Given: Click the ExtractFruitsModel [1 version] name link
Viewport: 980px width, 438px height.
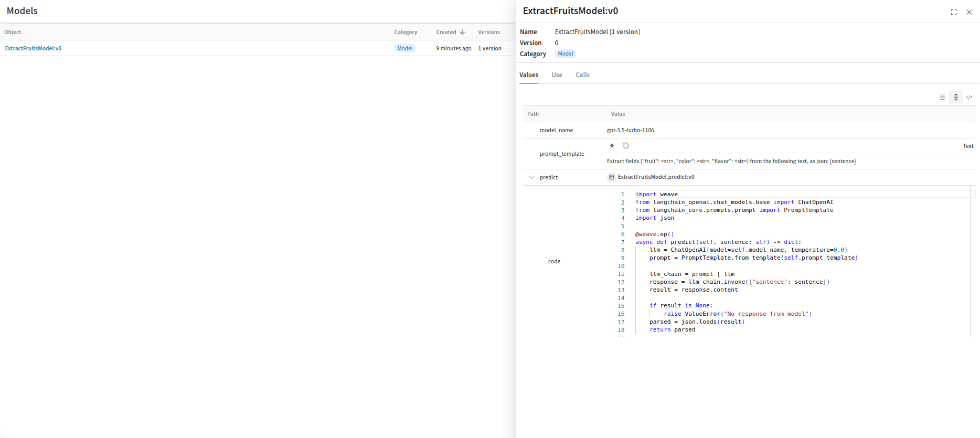Looking at the screenshot, I should (598, 32).
